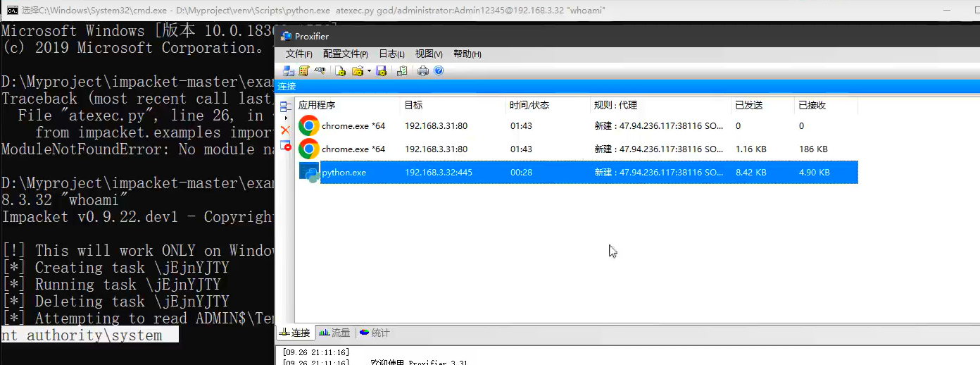This screenshot has width=980, height=365.
Task: Open Proxification Rules toolbar icon
Action: 304,70
